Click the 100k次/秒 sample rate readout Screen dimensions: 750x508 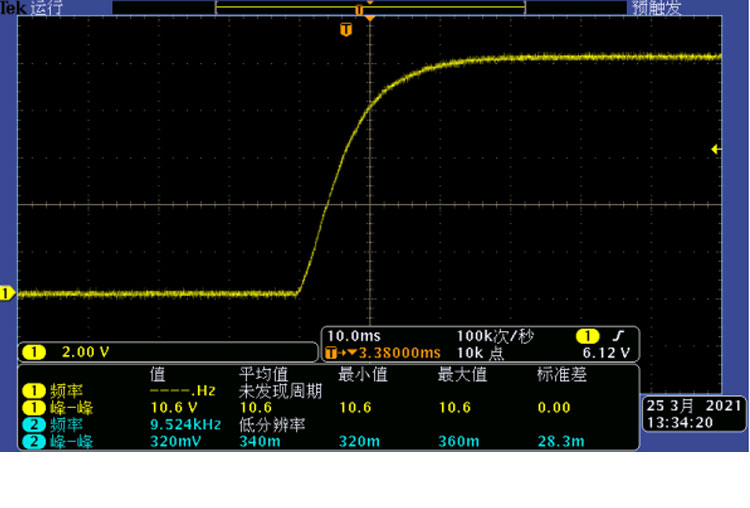click(x=495, y=336)
